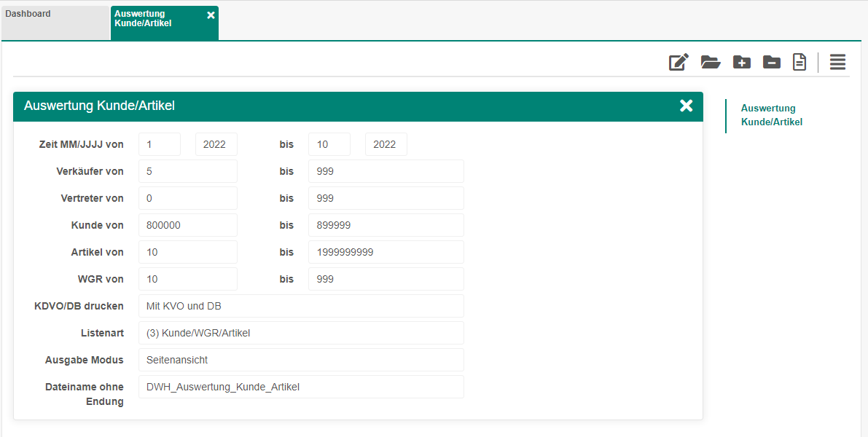The width and height of the screenshot is (868, 437).
Task: Jump to Auswertung Kunde/Artikel sidebar link
Action: [x=771, y=115]
